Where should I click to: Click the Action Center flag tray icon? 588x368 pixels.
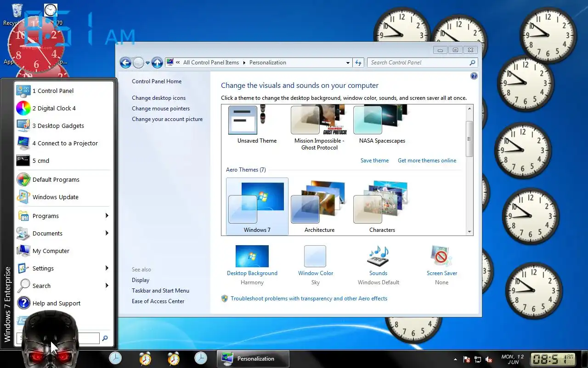[x=467, y=360]
